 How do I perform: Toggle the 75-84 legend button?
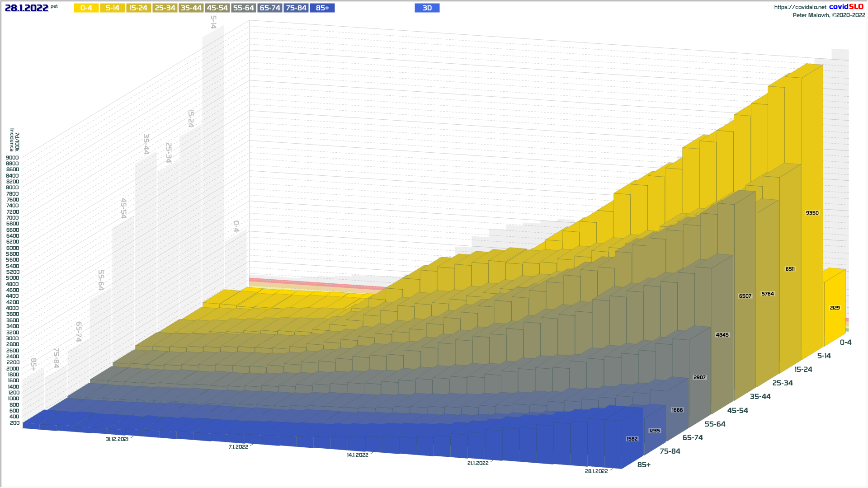[x=296, y=8]
